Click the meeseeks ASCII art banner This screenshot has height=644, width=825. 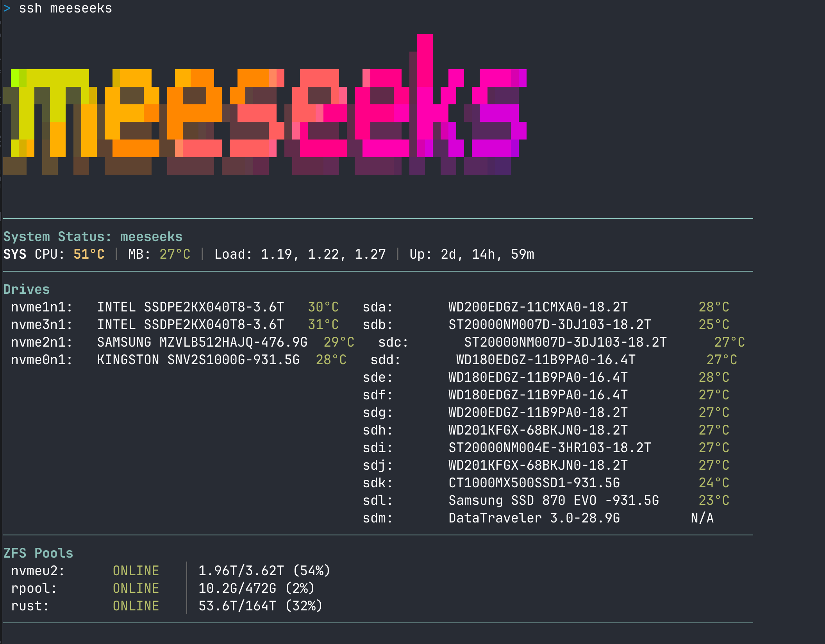point(265,104)
